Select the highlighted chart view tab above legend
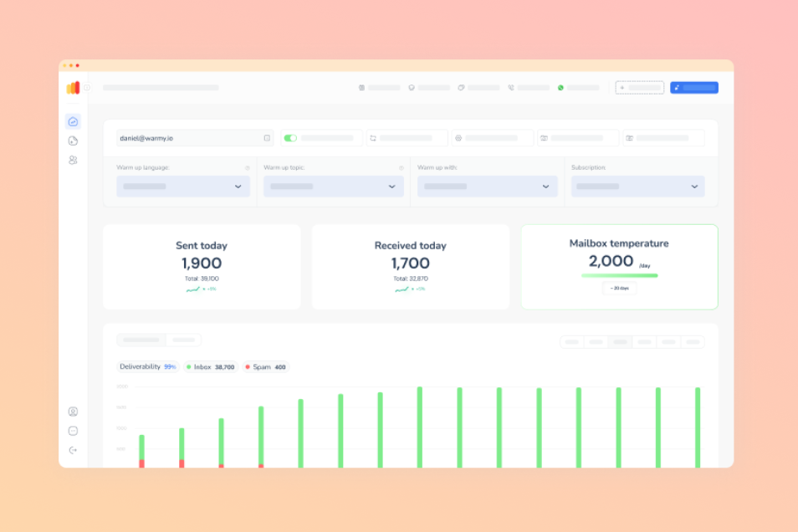798x532 pixels. 141,340
